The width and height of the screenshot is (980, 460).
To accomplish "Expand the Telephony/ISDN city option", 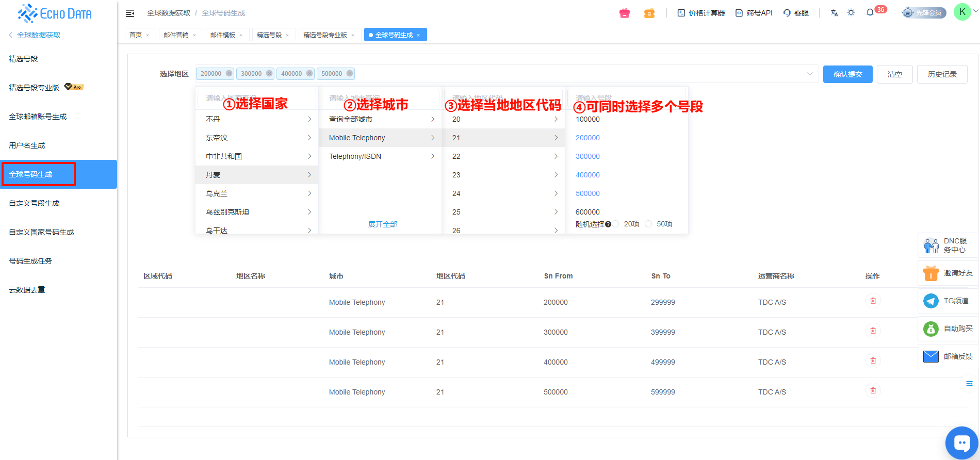I will pos(380,156).
